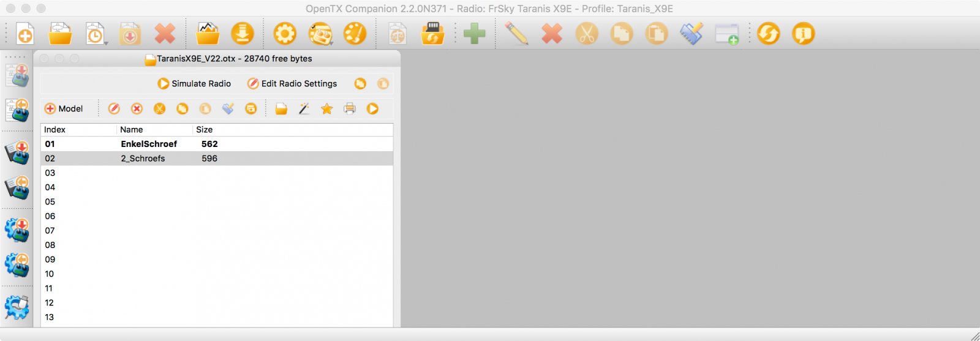This screenshot has width=980, height=341.
Task: Synchronize the SD card icon
Action: point(432,34)
